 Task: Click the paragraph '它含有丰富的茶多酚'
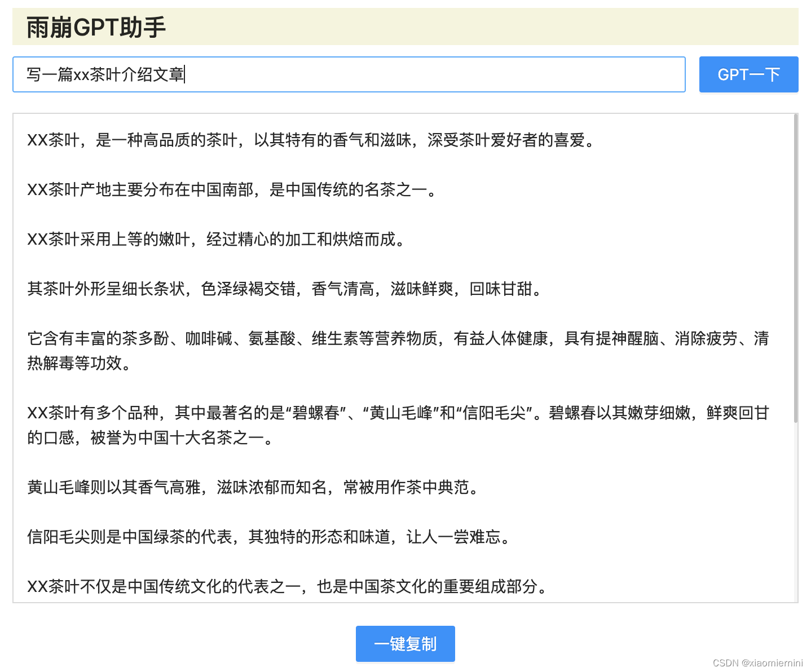[x=398, y=351]
